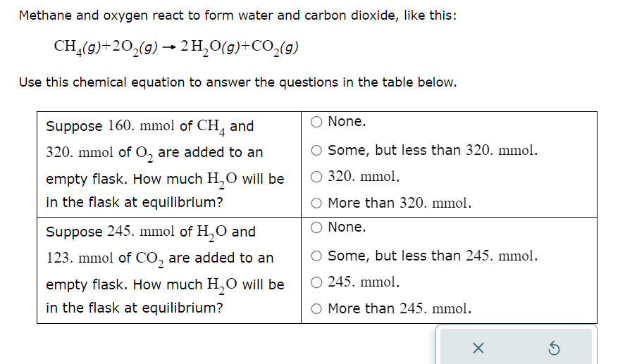Pick 'More than 320. mmol.' option
This screenshot has width=625, height=364.
[x=316, y=203]
